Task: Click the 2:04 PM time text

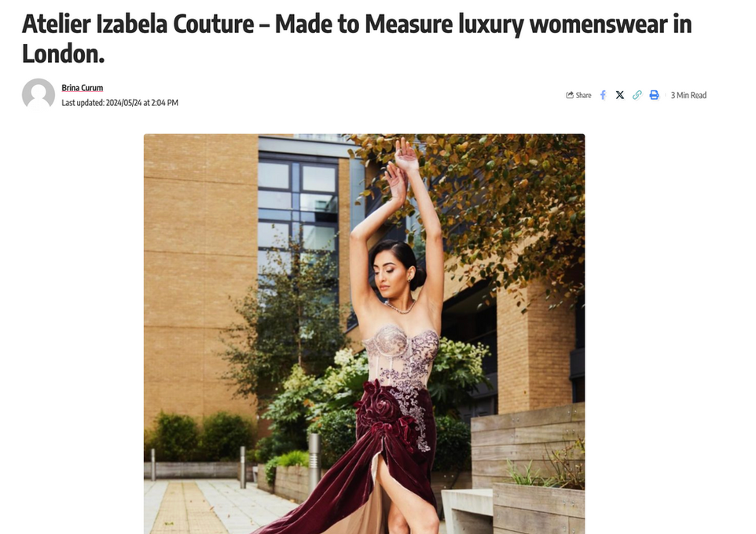Action: tap(164, 103)
